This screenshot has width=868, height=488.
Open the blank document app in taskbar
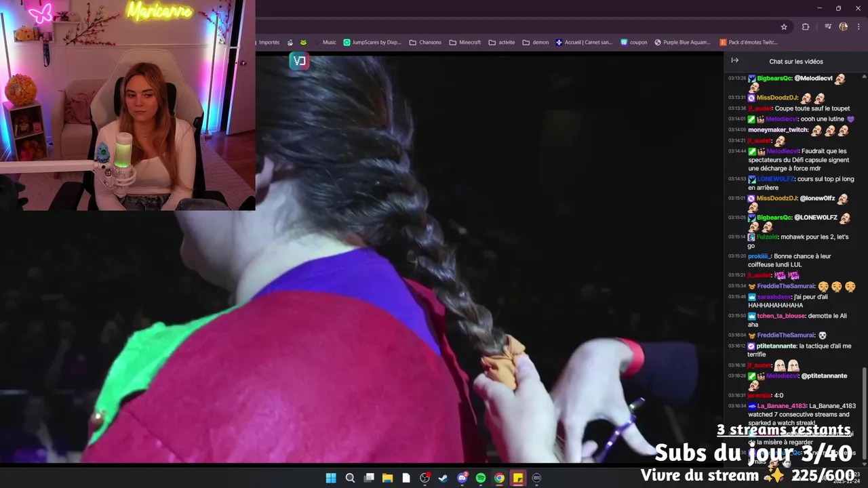click(406, 478)
